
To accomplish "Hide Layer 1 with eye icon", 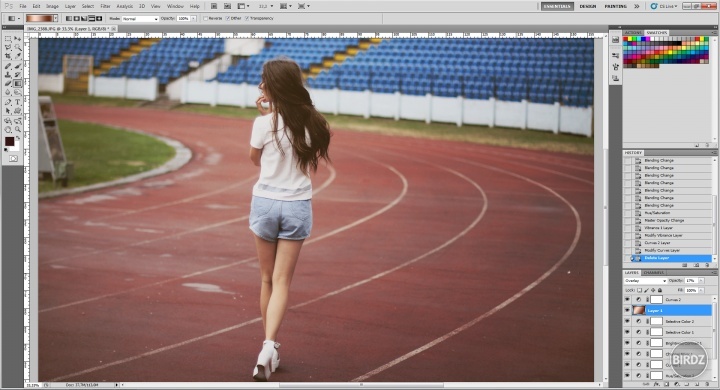I will [x=627, y=311].
